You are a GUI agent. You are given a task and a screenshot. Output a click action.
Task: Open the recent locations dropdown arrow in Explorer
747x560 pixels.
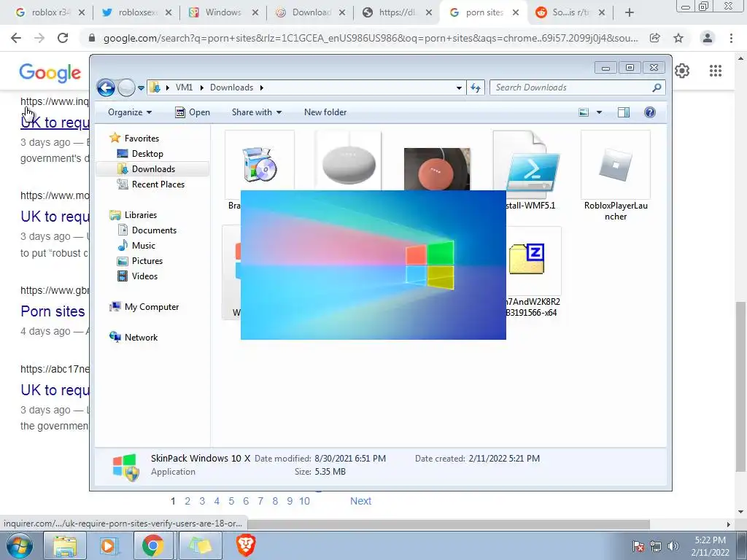pos(141,88)
